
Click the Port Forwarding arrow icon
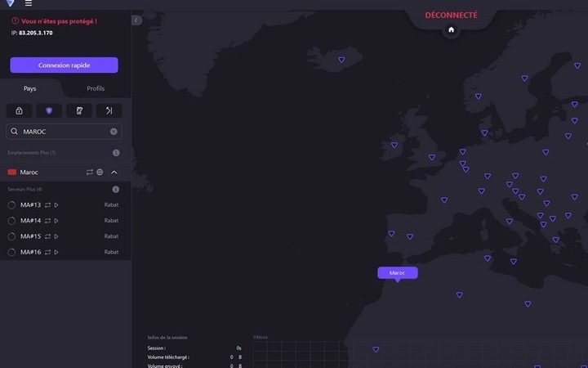pos(109,110)
